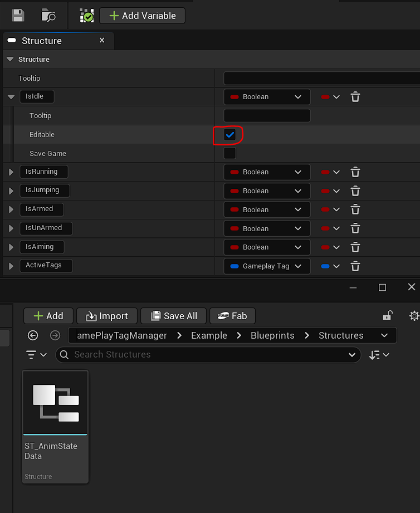Screen dimensions: 420x513
Task: Delete the ActiveTags variable with trash icon
Action: tap(355, 266)
